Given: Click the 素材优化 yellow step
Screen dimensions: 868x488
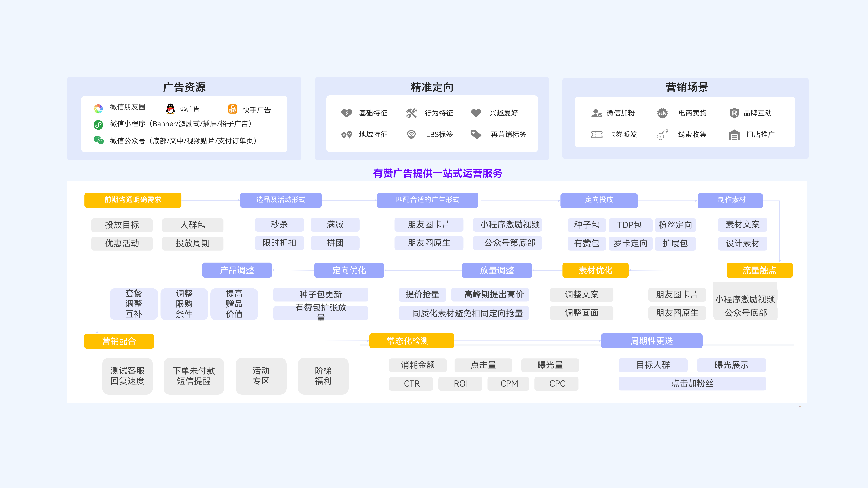Looking at the screenshot, I should pyautogui.click(x=595, y=270).
